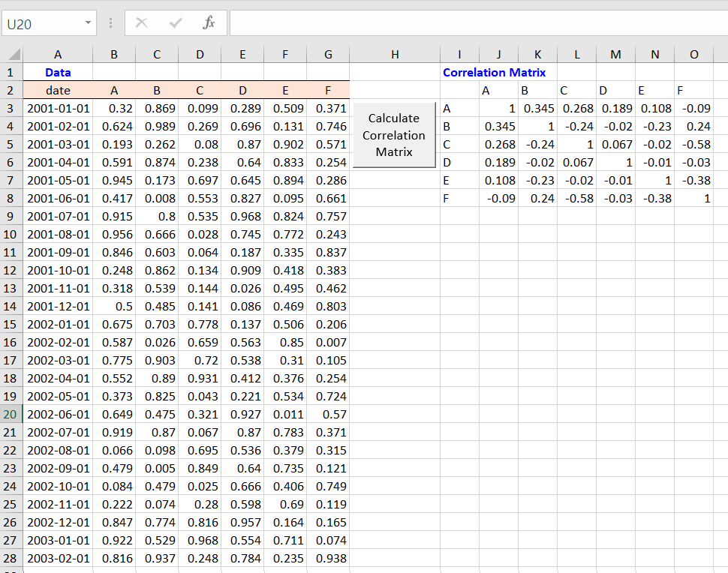
Task: Click cell value 0.724
Action: tap(328, 396)
